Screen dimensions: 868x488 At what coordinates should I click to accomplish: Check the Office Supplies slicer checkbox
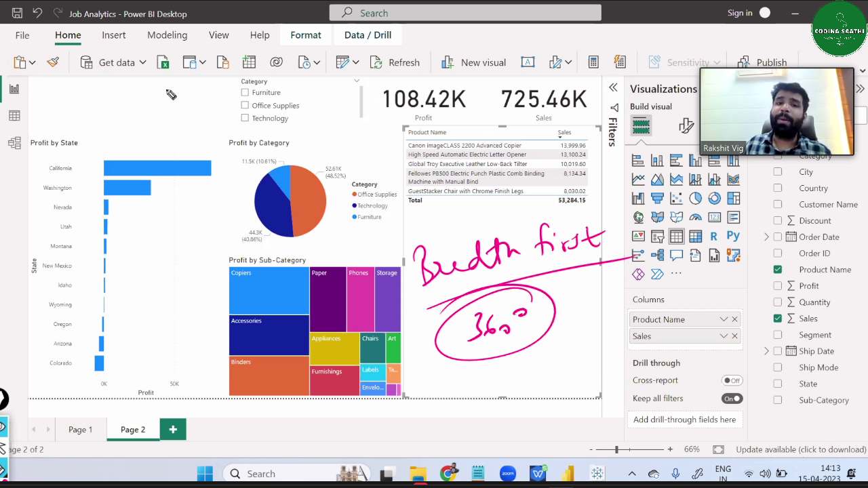[245, 105]
